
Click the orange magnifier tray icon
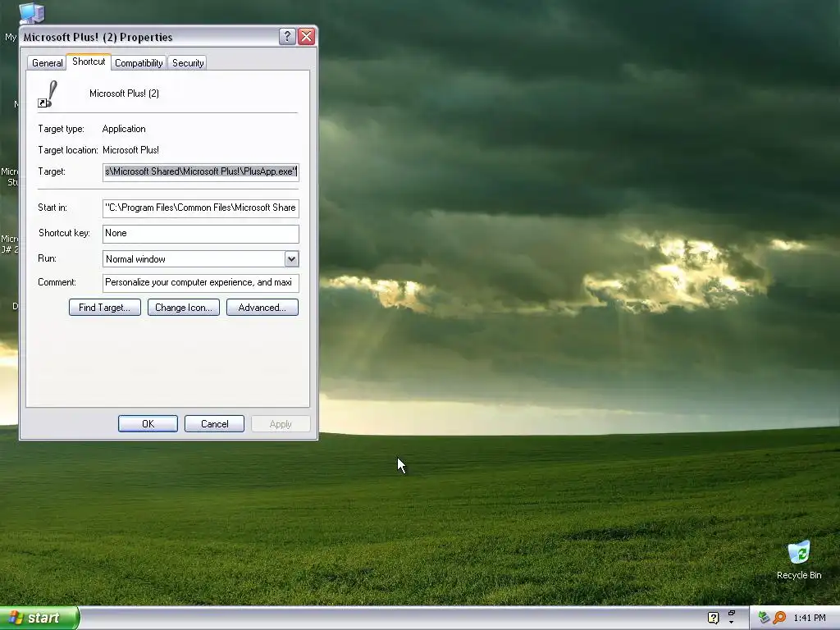click(779, 618)
